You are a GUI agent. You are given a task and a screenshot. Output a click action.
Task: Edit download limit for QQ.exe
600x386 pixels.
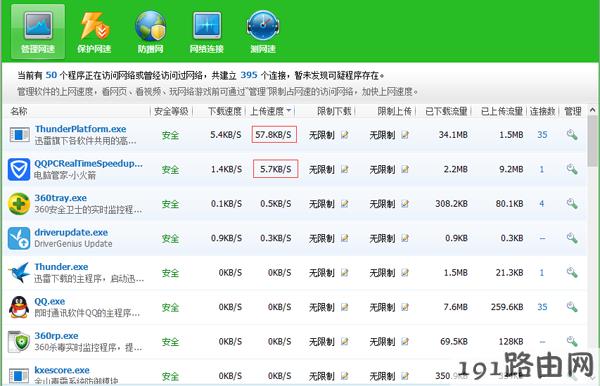click(344, 307)
